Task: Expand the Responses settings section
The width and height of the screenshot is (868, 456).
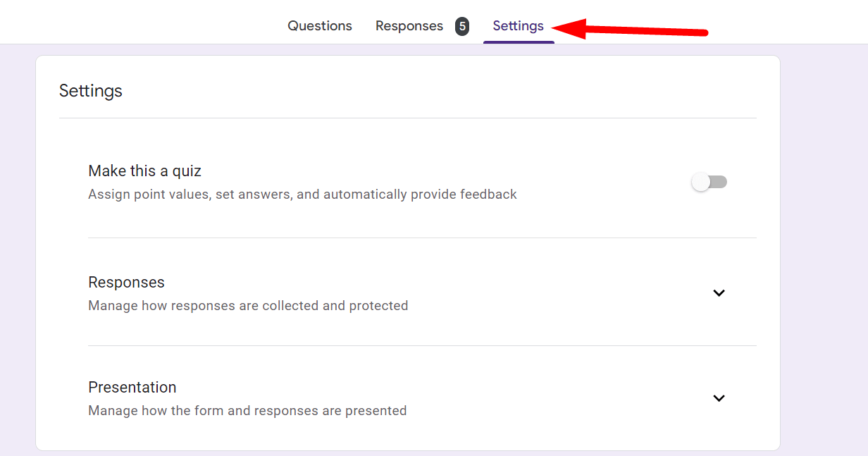Action: (x=719, y=292)
